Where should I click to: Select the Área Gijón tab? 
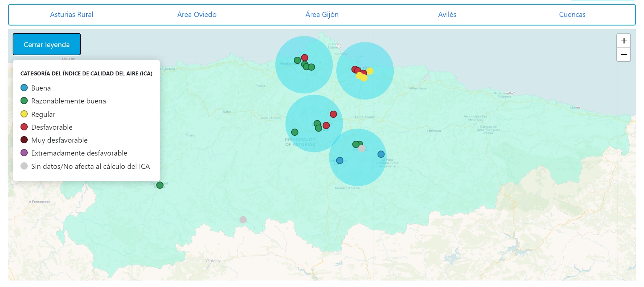coord(322,15)
